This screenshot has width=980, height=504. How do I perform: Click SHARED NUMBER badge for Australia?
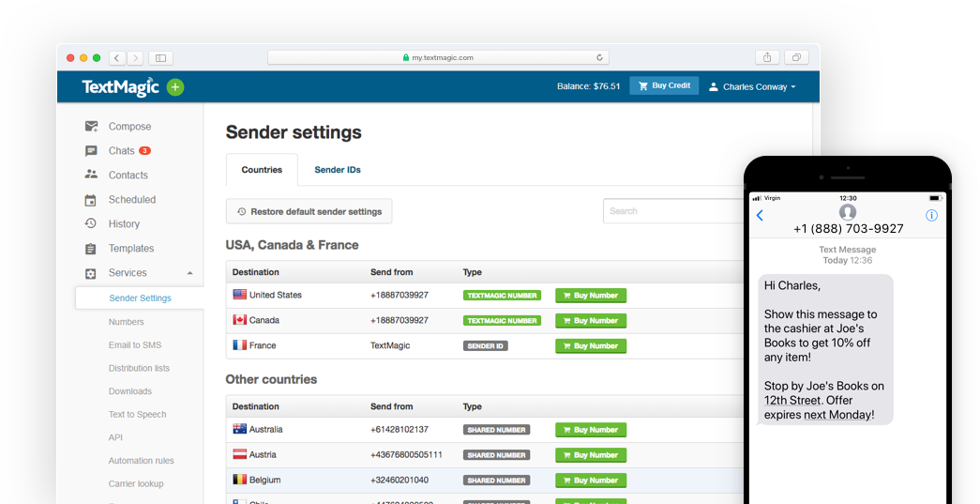[x=496, y=430]
